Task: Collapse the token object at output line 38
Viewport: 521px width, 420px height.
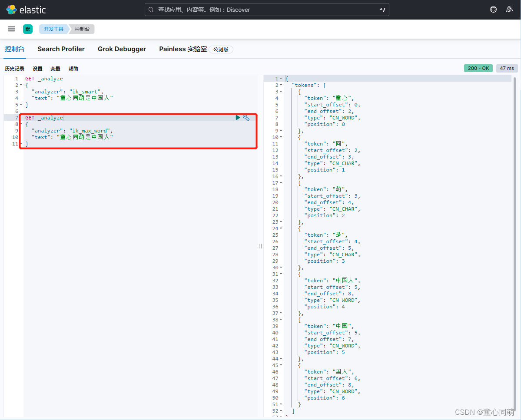Action: (x=281, y=320)
